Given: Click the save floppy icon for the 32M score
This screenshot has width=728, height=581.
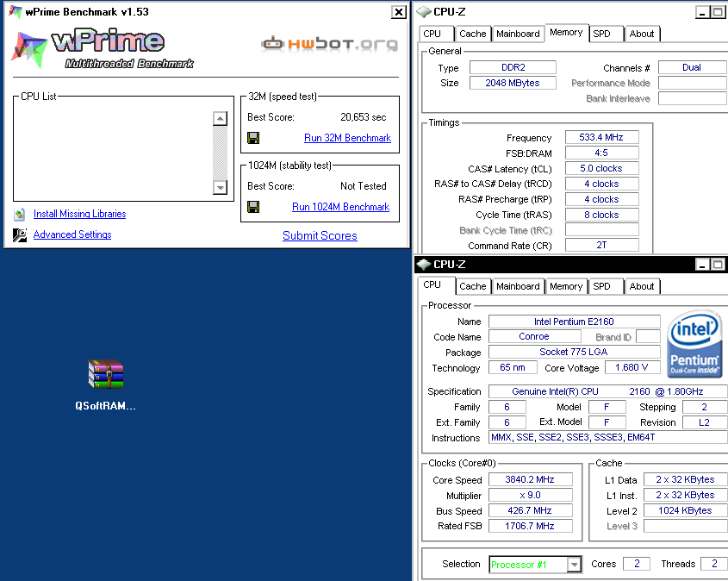Looking at the screenshot, I should point(253,138).
